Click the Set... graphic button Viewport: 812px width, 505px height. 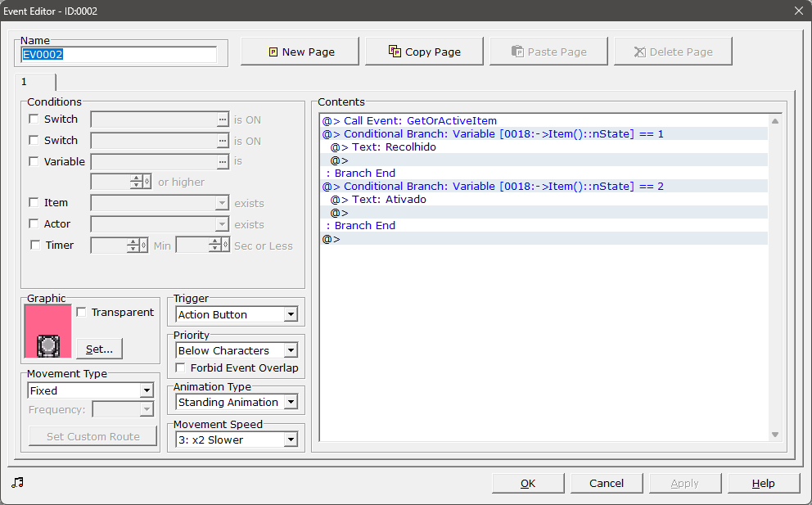coord(99,349)
